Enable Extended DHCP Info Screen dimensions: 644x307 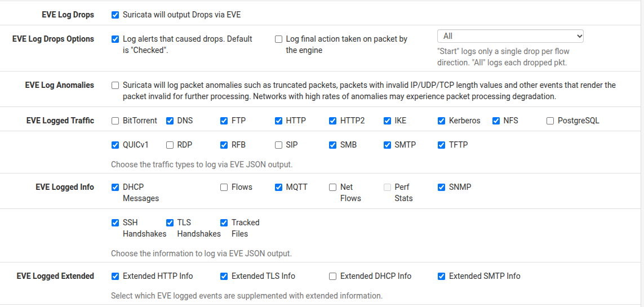pos(332,276)
